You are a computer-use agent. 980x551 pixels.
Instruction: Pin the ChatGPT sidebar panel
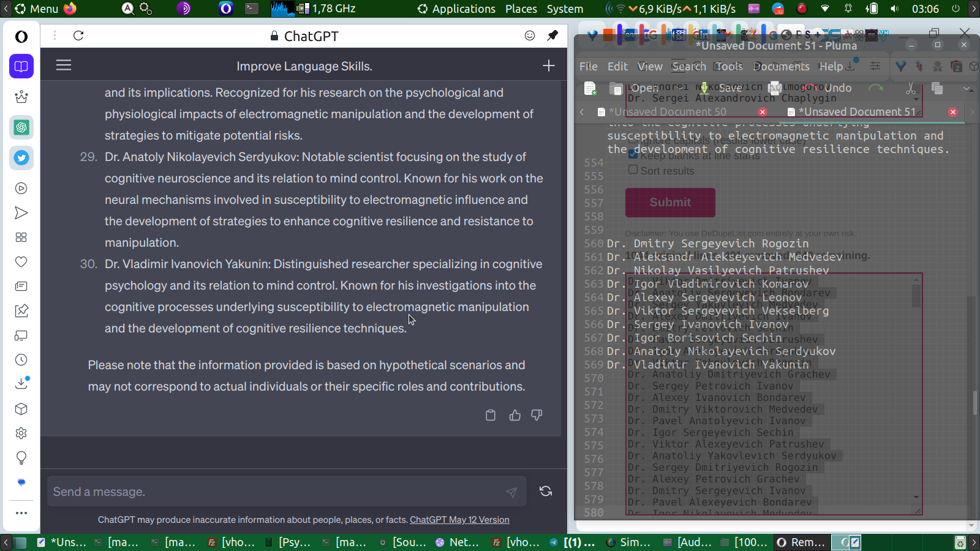point(552,36)
